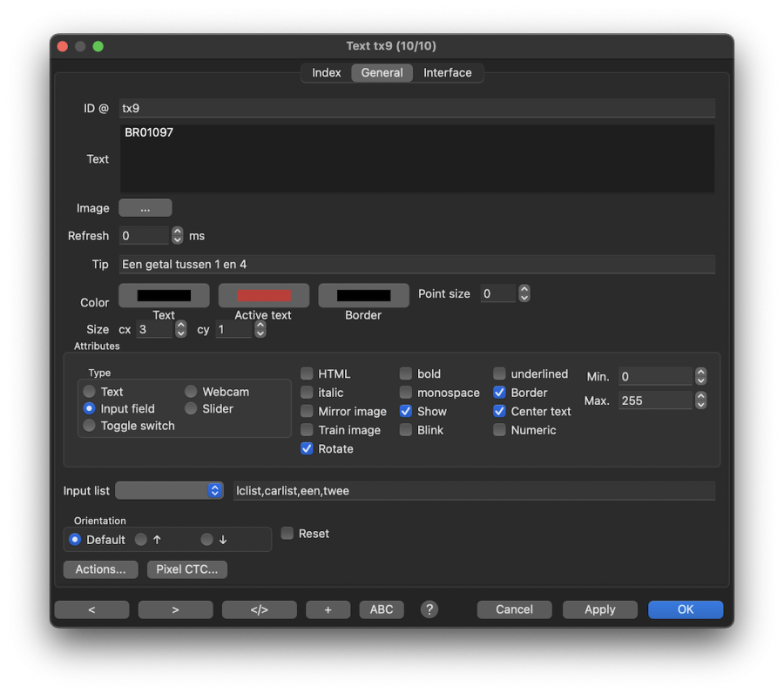This screenshot has height=693, width=784.
Task: Adjust the Point size stepper
Action: [x=524, y=294]
